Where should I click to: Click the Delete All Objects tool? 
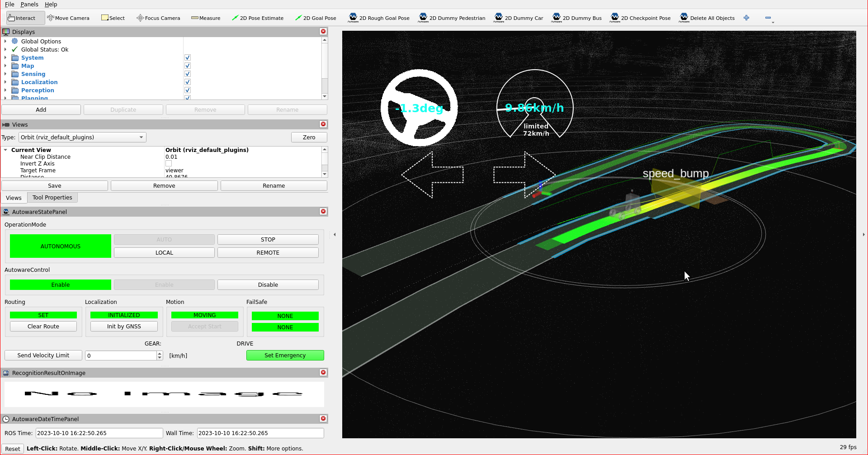click(x=707, y=18)
